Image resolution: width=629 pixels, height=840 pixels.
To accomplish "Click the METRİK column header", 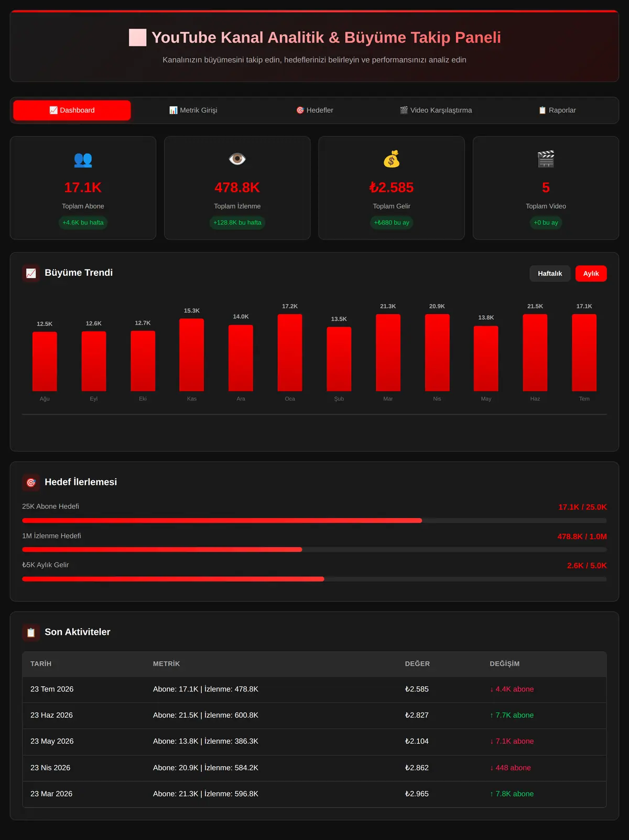I will 166,664.
